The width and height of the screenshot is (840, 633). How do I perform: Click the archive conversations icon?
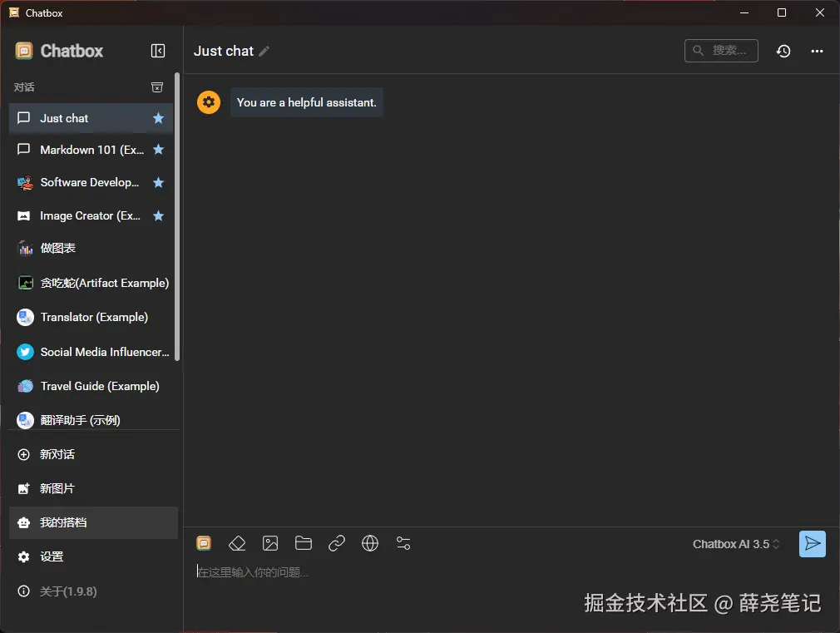[157, 87]
